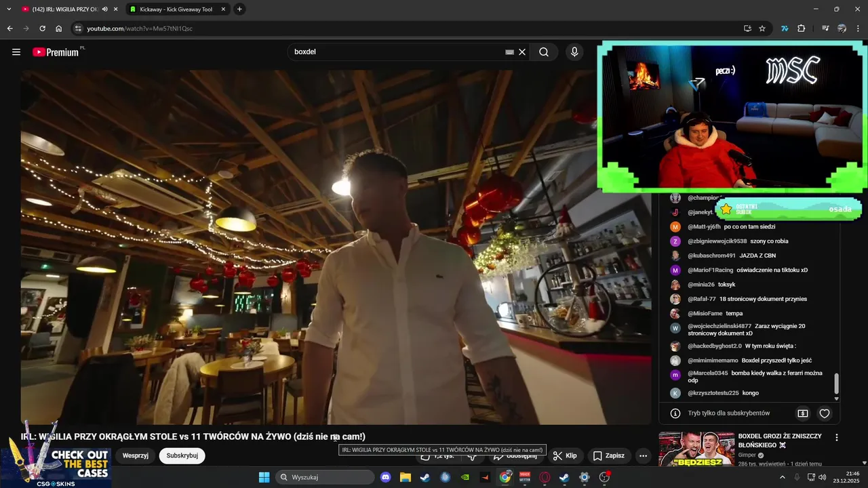868x488 pixels.
Task: Open browser home page
Action: pos(58,28)
